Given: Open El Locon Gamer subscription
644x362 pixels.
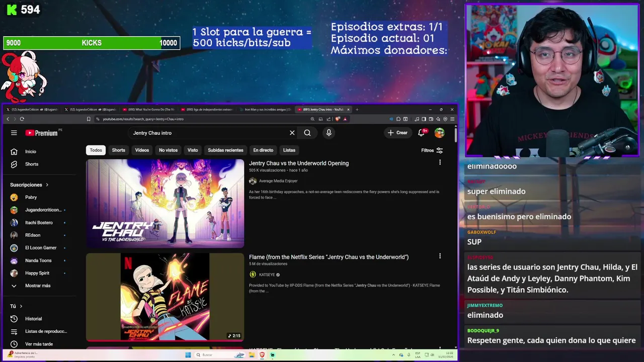Looking at the screenshot, I should pyautogui.click(x=40, y=247).
